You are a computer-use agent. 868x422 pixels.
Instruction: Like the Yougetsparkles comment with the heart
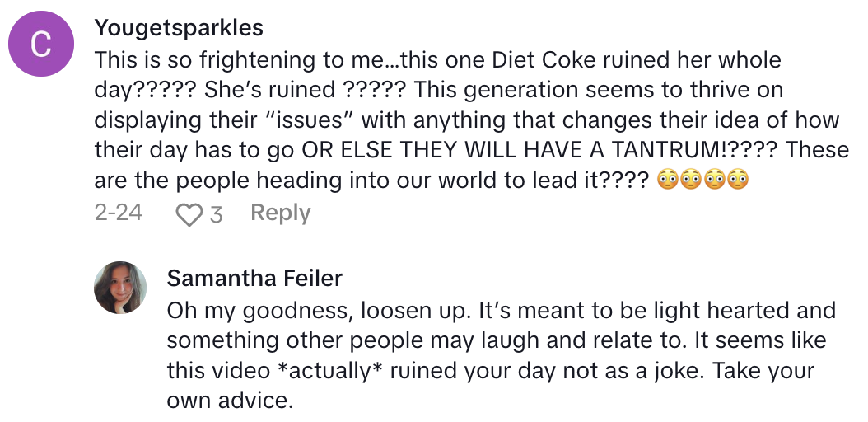[x=189, y=214]
